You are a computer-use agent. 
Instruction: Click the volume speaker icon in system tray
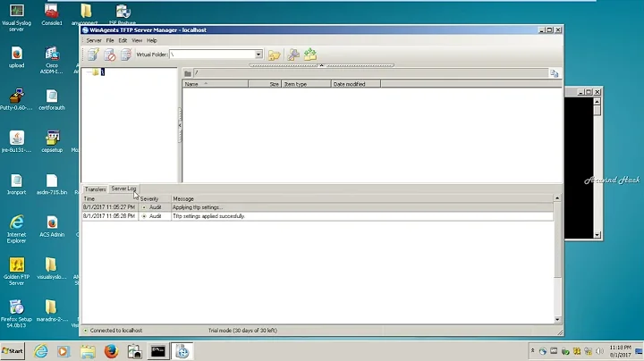click(599, 351)
